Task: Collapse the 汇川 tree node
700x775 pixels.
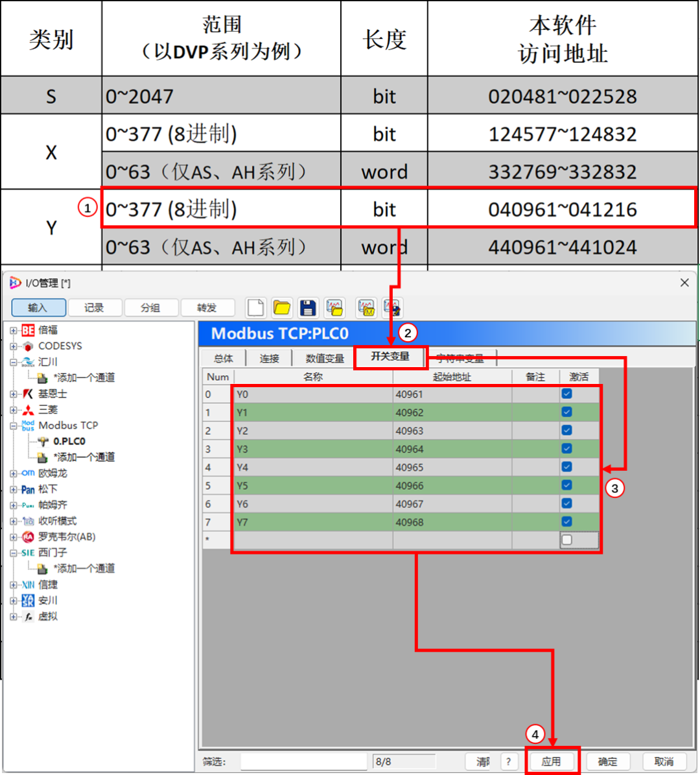Action: tap(14, 362)
